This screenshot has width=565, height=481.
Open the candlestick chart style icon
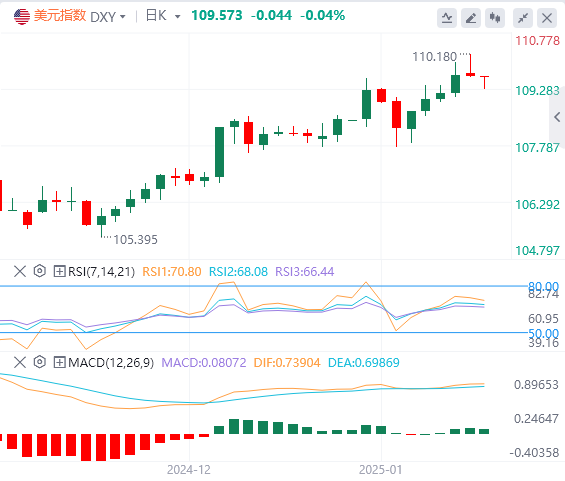coord(495,18)
